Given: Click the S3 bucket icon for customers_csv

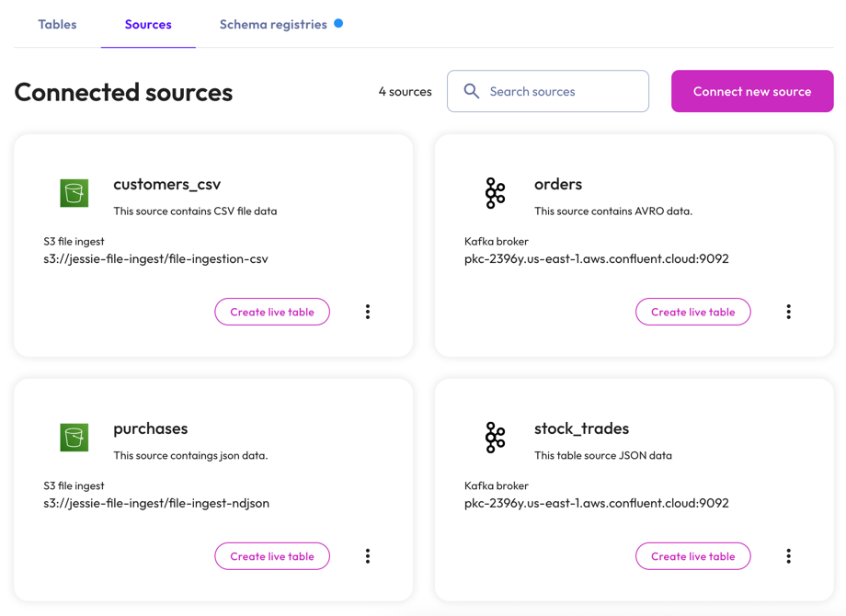Looking at the screenshot, I should tap(74, 193).
